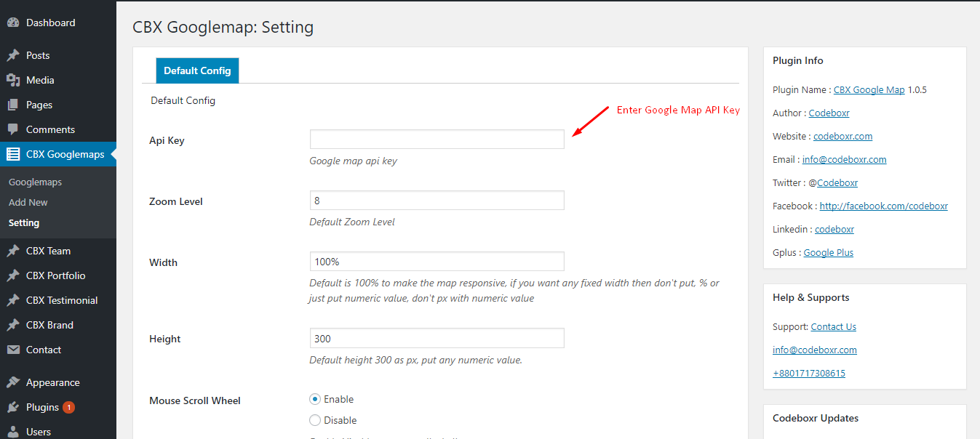Open the CBX Google Map plugin link
980x439 pixels.
coord(869,89)
